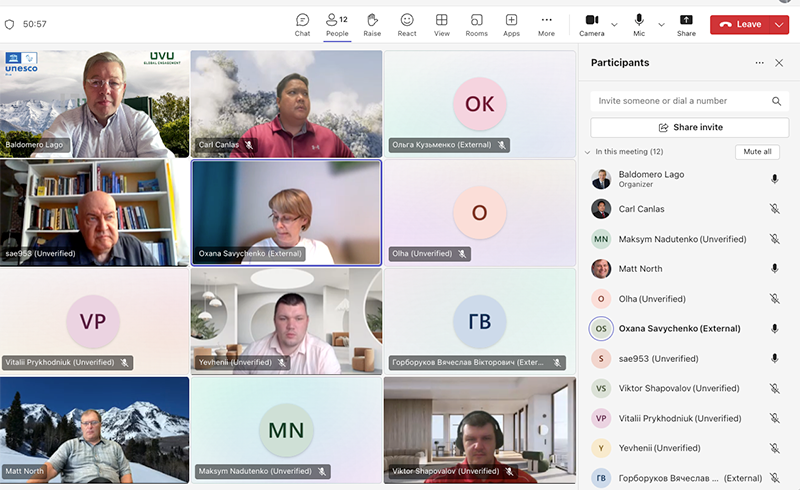Click the Raise hand icon
800x490 pixels.
click(372, 24)
